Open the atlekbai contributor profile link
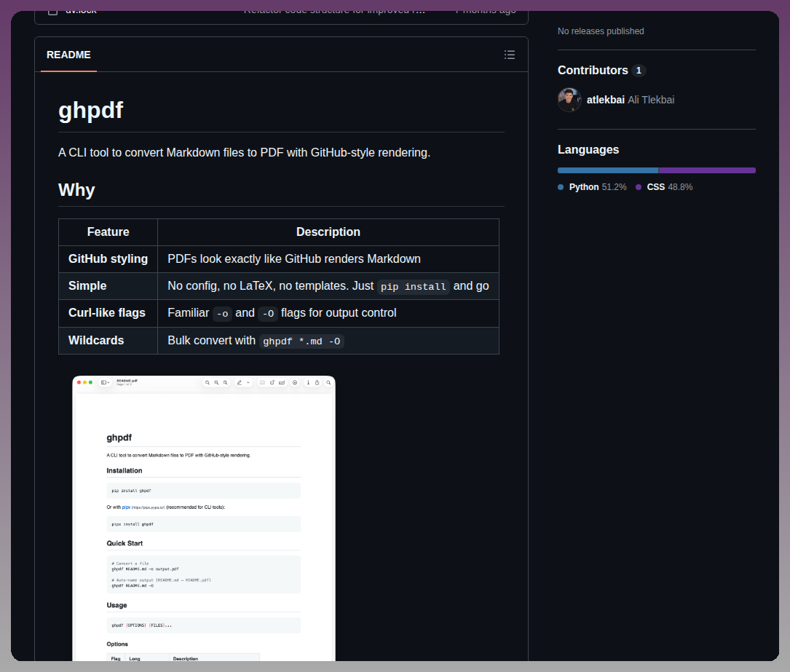Viewport: 790px width, 672px height. click(x=605, y=100)
